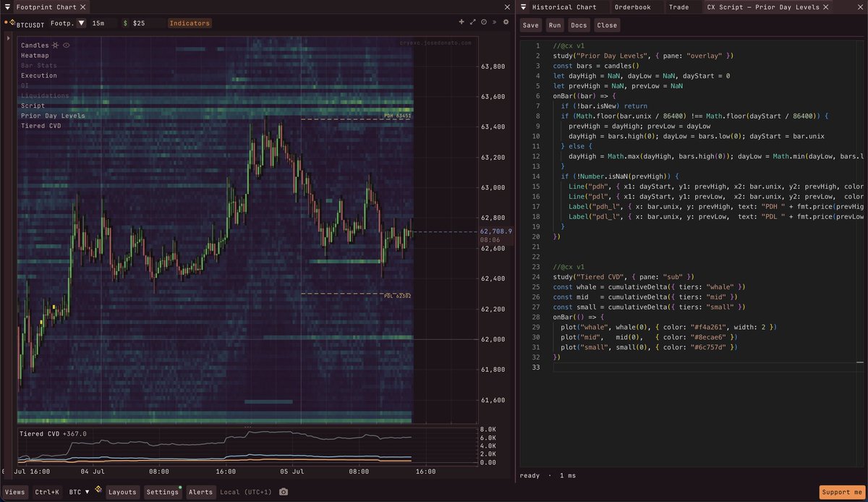Click the Support me button
Image resolution: width=868 pixels, height=502 pixels.
tap(842, 492)
